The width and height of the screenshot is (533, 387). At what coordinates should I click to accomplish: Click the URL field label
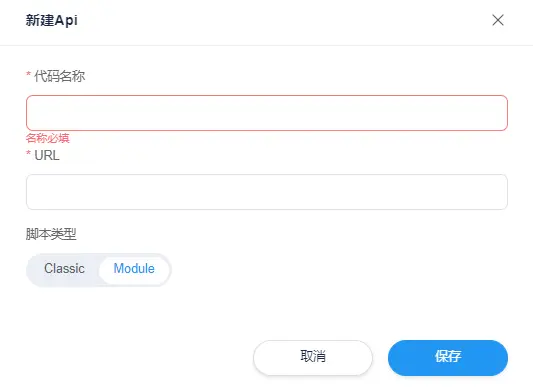point(47,155)
